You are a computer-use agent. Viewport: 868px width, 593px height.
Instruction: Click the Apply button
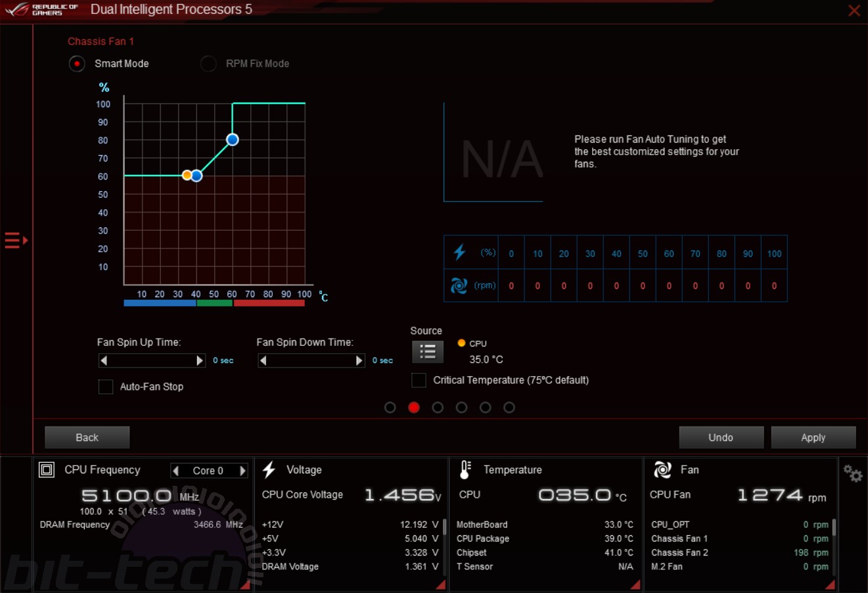click(x=813, y=437)
